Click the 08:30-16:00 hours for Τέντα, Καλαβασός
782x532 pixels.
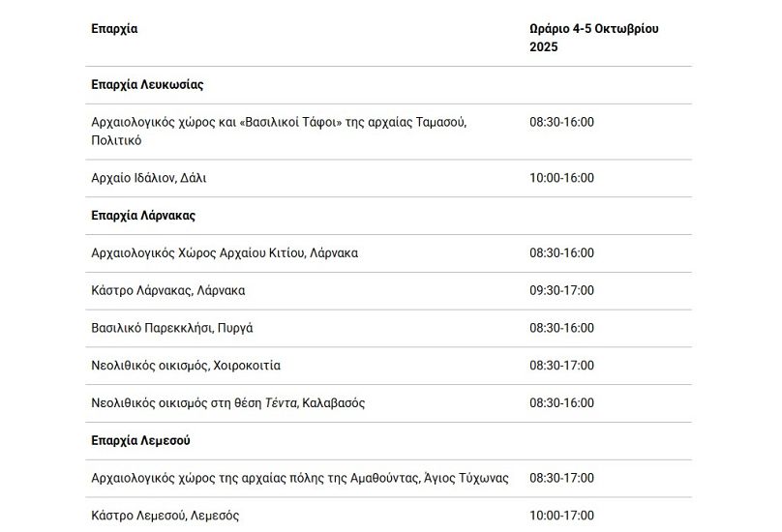[561, 403]
